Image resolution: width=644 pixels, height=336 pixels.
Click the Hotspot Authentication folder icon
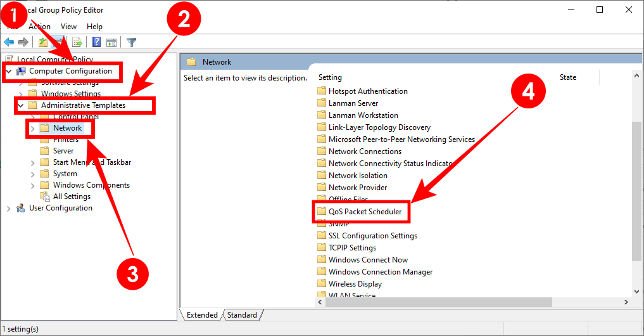[322, 91]
